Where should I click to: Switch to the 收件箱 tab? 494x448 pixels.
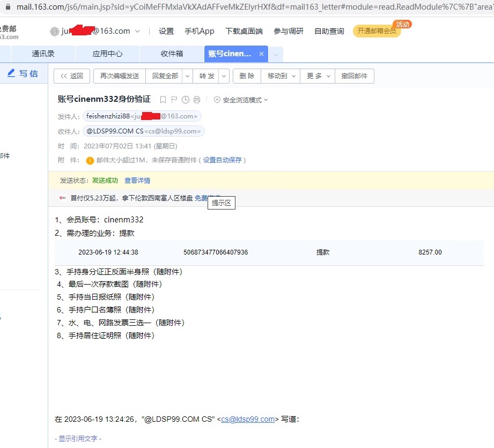(172, 54)
